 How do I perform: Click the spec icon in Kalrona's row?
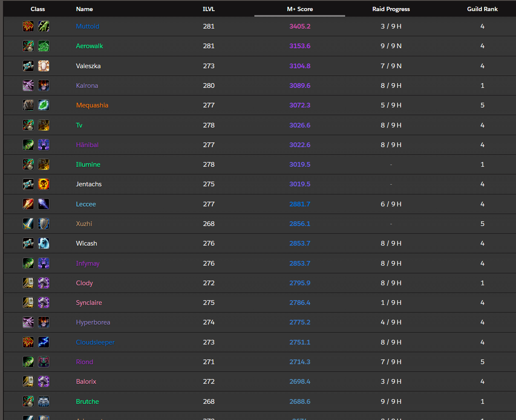pos(43,86)
